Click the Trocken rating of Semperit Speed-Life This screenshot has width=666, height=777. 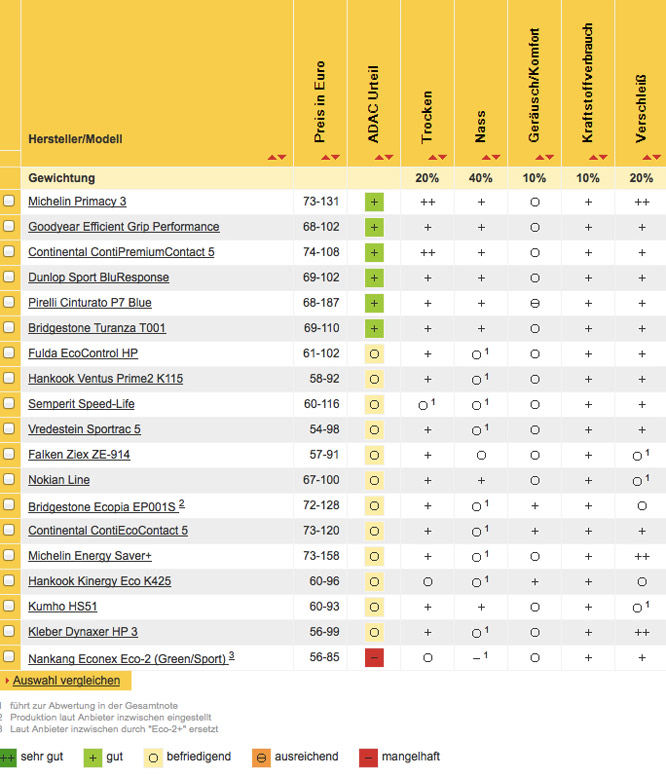click(x=426, y=404)
